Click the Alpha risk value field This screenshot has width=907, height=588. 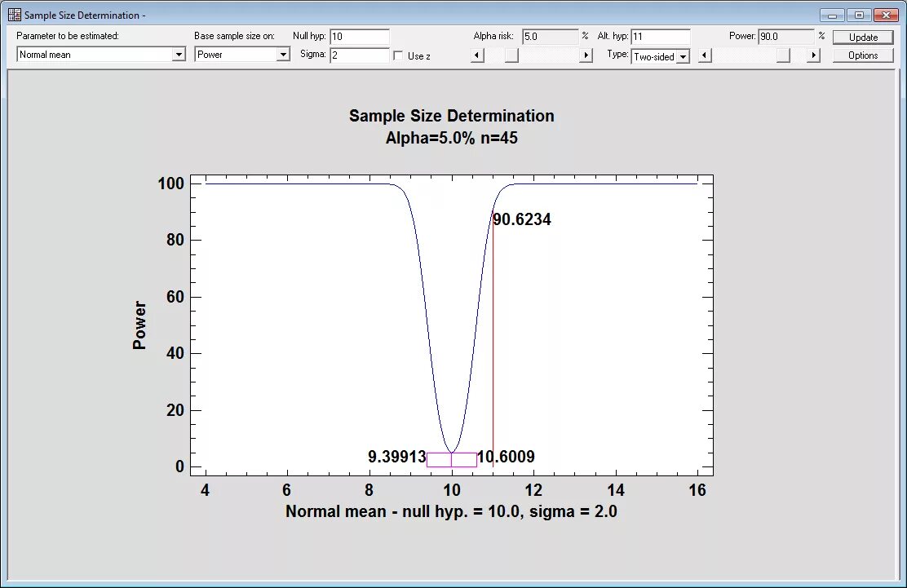tap(550, 37)
